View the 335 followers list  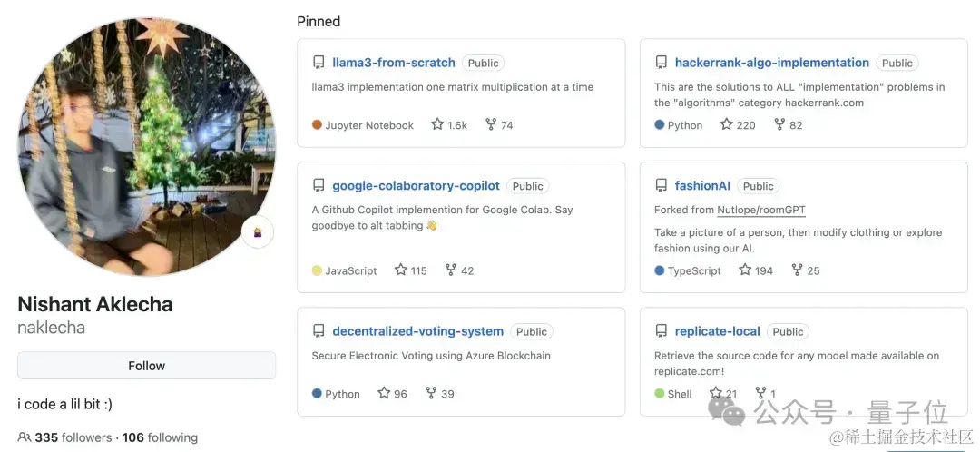tap(73, 437)
